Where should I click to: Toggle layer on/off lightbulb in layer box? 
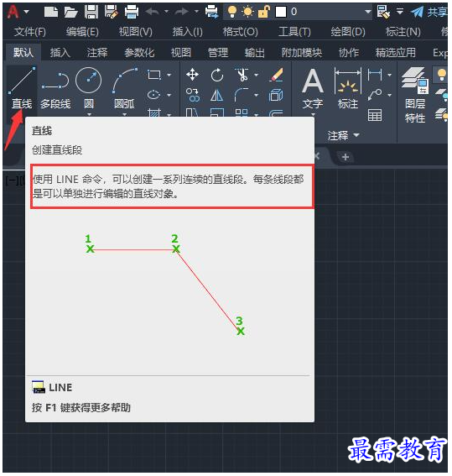[232, 12]
